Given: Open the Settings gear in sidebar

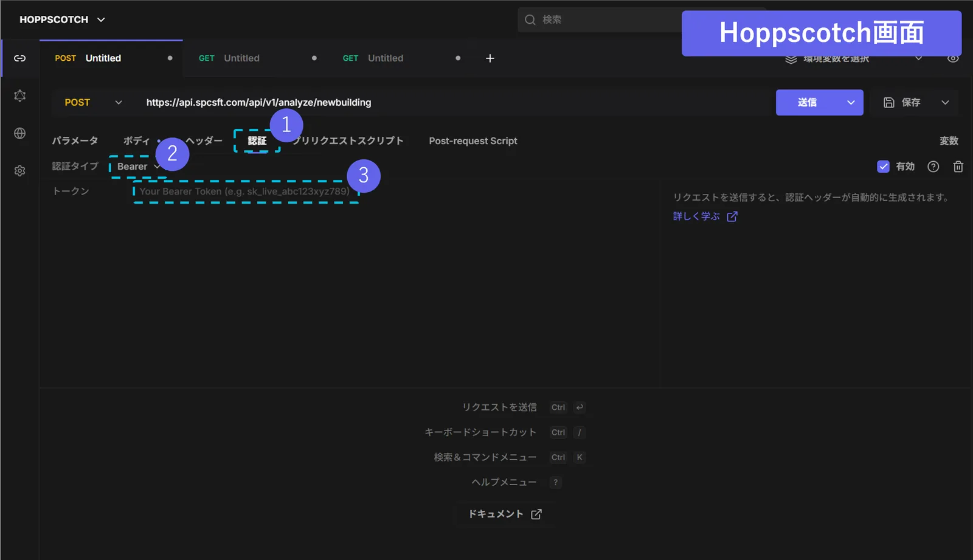Looking at the screenshot, I should pos(20,171).
